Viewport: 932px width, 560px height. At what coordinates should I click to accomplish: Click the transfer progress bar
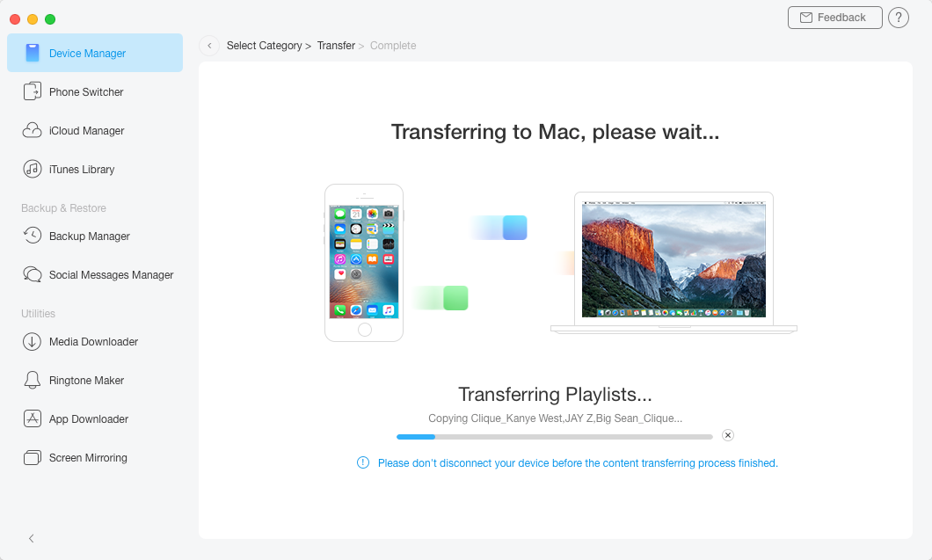click(x=554, y=436)
